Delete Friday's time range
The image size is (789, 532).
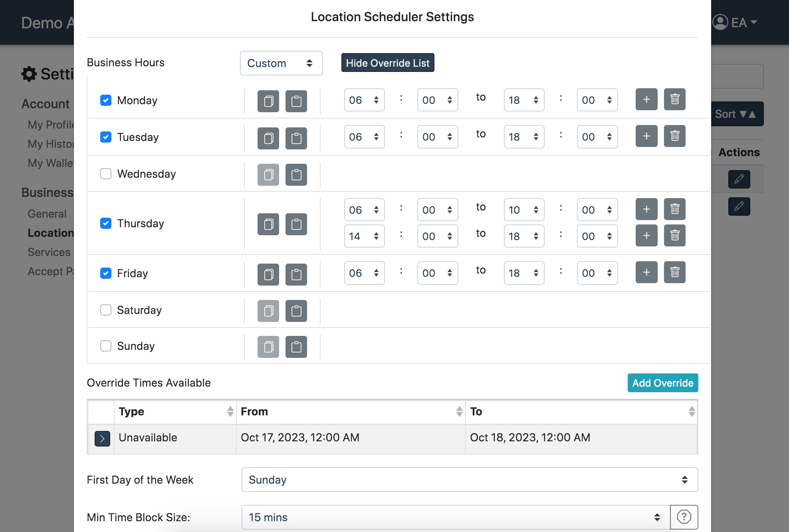(x=674, y=272)
